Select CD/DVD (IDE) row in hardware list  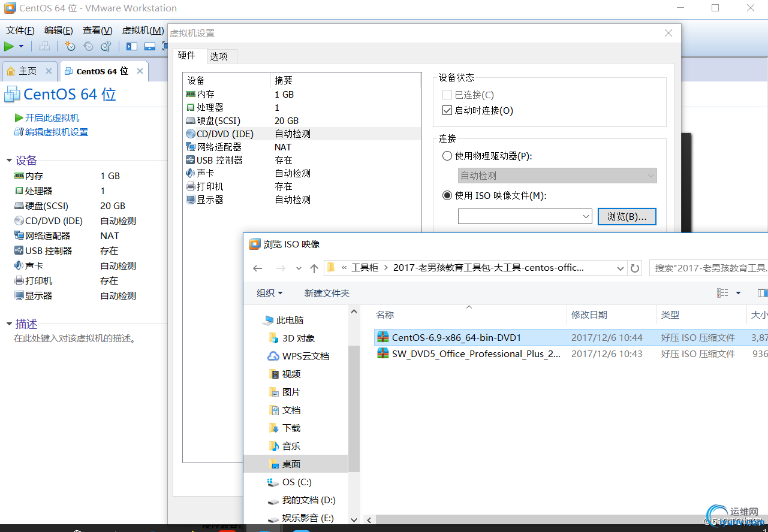pos(302,134)
